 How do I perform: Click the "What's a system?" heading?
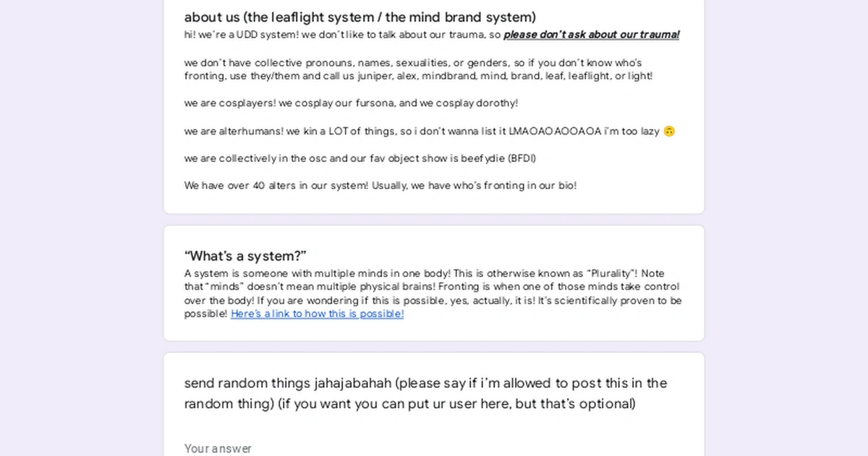[x=246, y=256]
